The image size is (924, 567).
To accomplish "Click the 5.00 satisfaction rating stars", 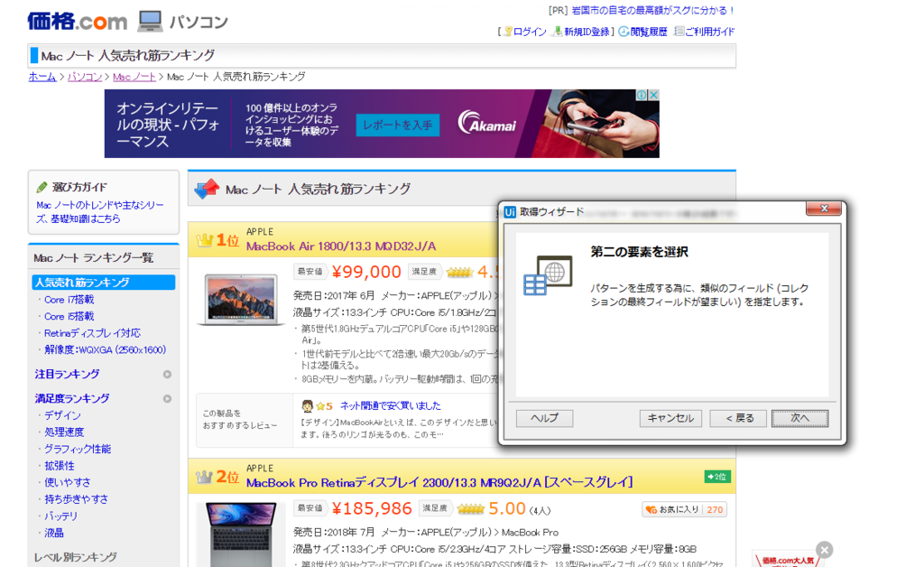I will [x=469, y=508].
